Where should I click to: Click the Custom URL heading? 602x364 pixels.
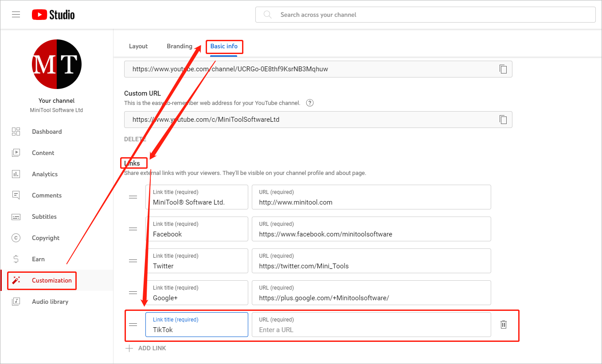pos(142,93)
